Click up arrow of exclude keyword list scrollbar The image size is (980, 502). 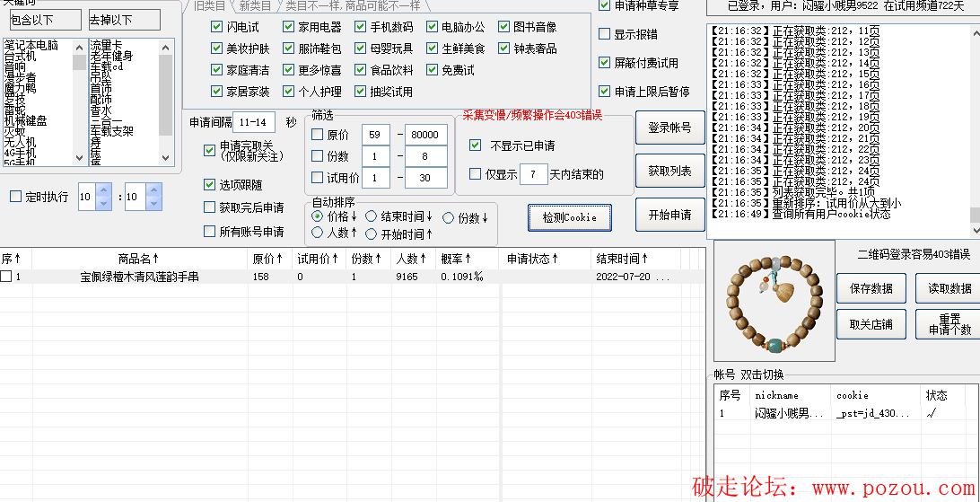[x=165, y=47]
